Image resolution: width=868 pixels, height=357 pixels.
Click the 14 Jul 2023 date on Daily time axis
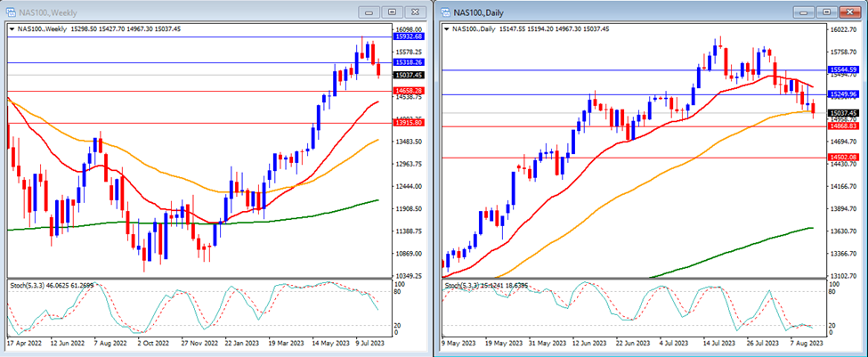pyautogui.click(x=719, y=343)
